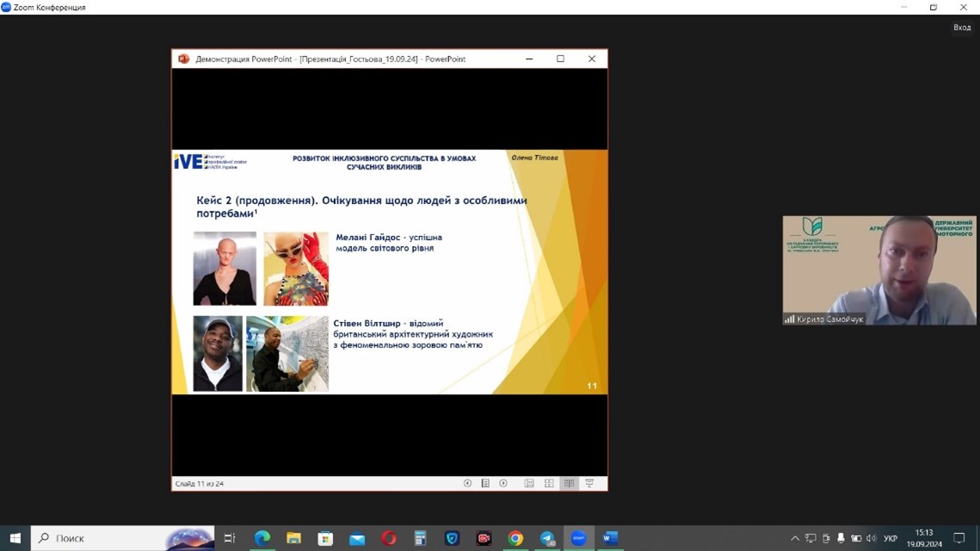Open the slide navigator menu icon between arrows
Viewport: 980px width, 551px height.
485,484
